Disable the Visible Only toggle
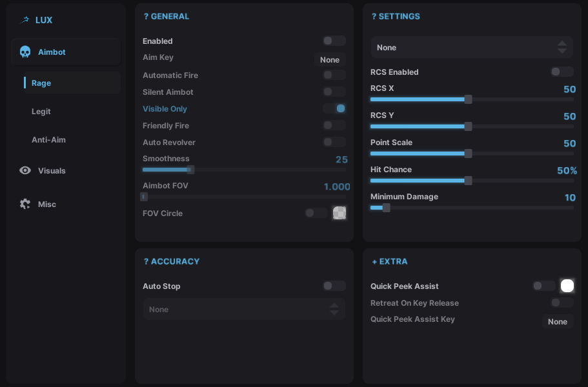This screenshot has width=588, height=387. [x=334, y=108]
